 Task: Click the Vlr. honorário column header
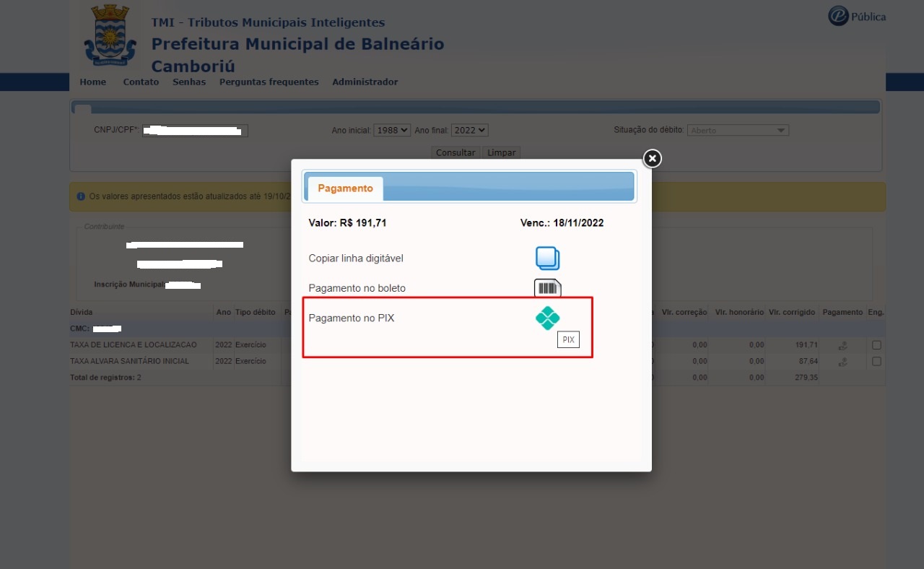coord(739,313)
